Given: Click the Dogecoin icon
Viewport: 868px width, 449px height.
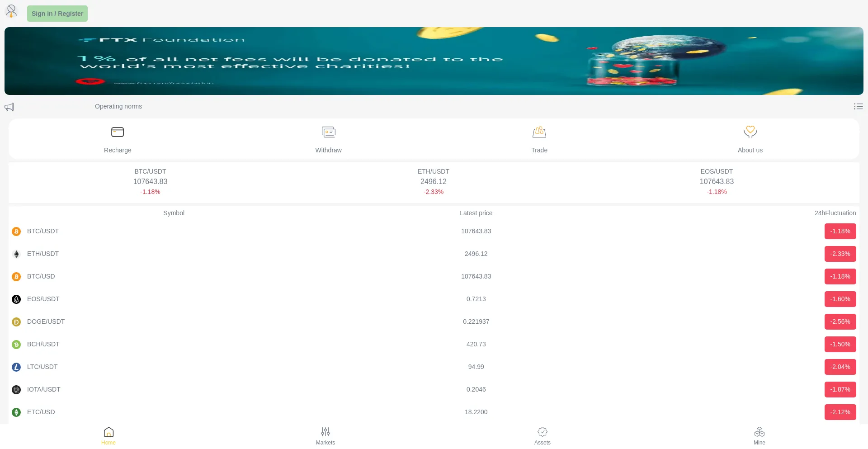Looking at the screenshot, I should pyautogui.click(x=16, y=322).
